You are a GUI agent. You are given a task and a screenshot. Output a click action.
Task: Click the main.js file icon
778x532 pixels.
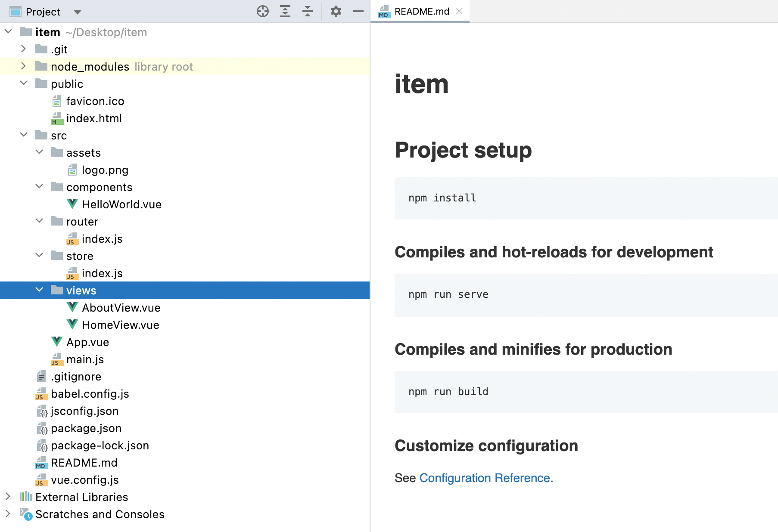[57, 359]
